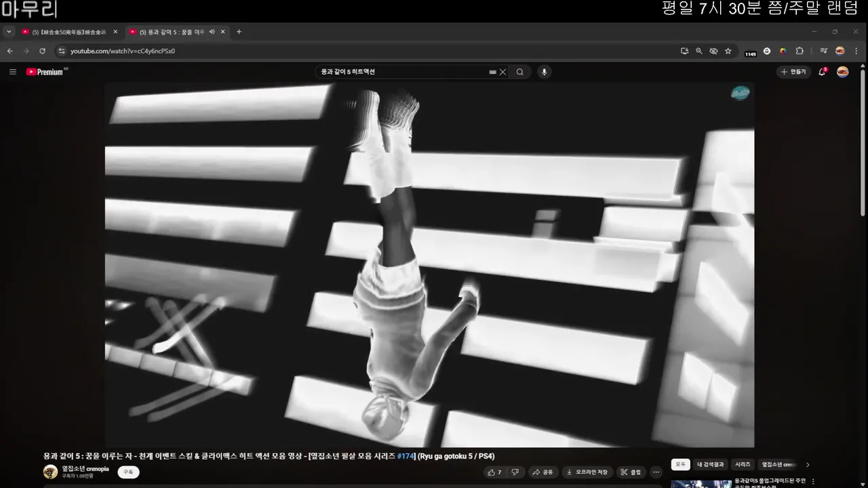The width and height of the screenshot is (868, 488).
Task: Go back to previous page in browser
Action: (x=9, y=51)
